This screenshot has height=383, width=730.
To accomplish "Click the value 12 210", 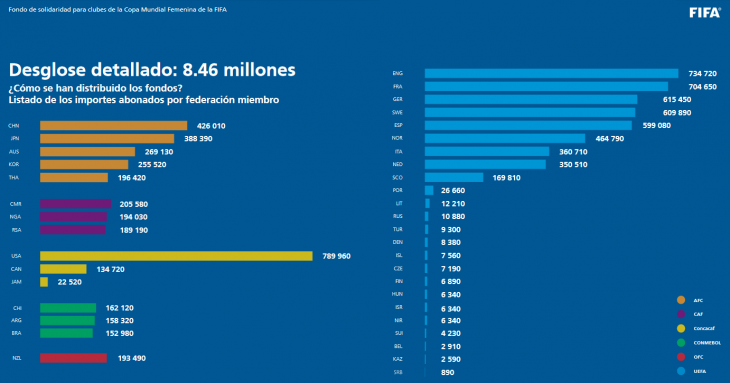I will [x=453, y=204].
